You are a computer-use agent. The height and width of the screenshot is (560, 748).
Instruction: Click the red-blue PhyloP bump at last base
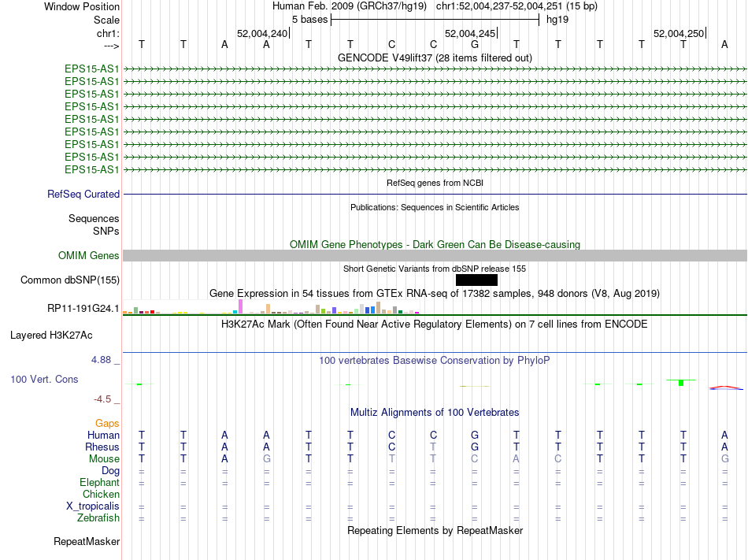click(x=725, y=388)
